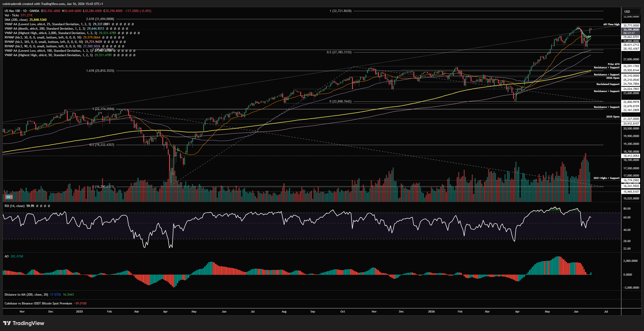This screenshot has width=644, height=331.
Task: Click the 16,719.2982 price axis label
Action: pos(631,180)
